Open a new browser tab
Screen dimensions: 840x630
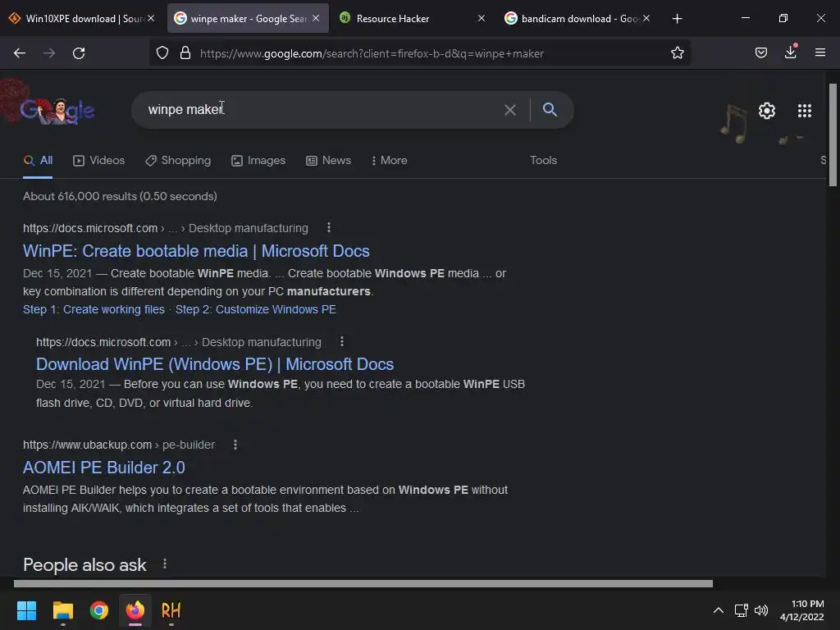677,19
